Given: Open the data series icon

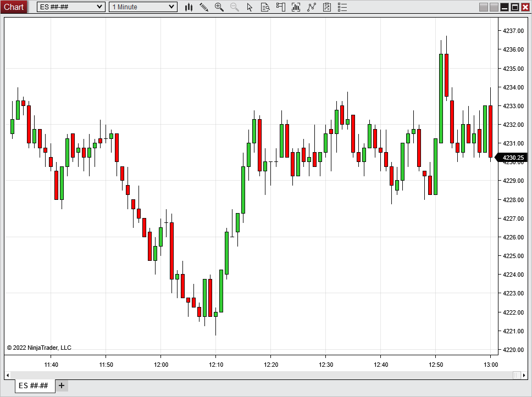Looking at the screenshot, I should point(296,7).
